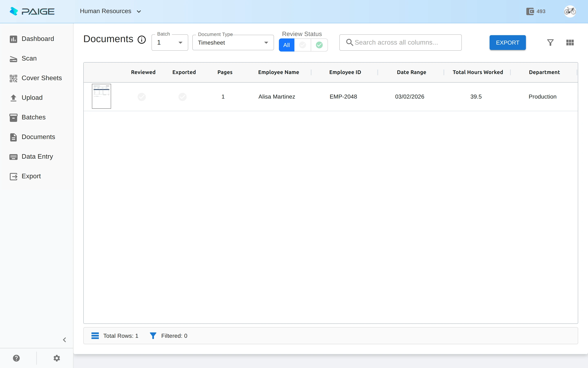
Task: Open the help question-mark icon
Action: coord(16,358)
